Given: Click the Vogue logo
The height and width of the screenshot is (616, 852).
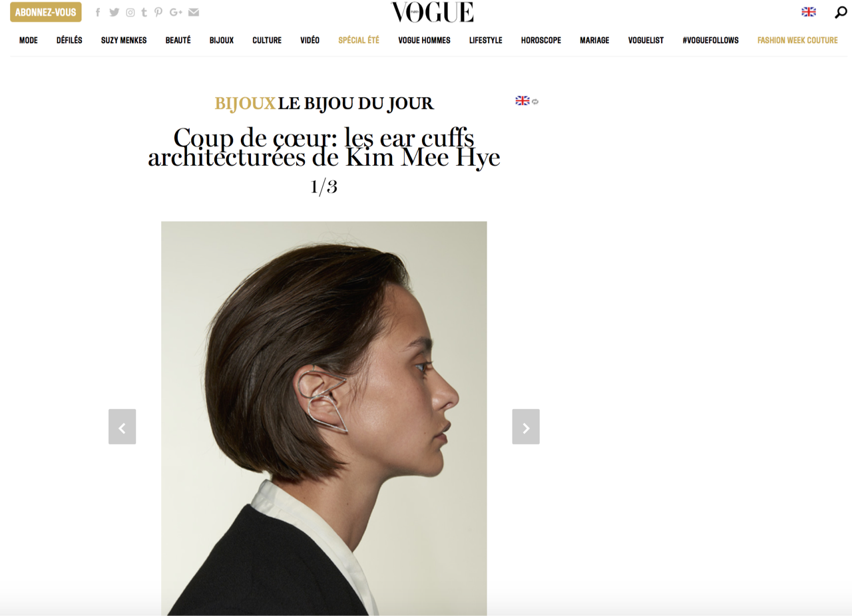Looking at the screenshot, I should (432, 12).
